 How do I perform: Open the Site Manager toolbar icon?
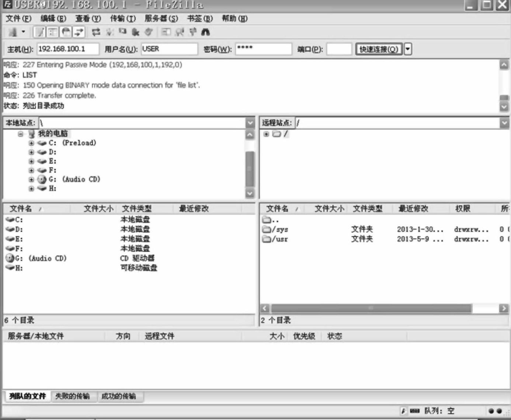(x=13, y=32)
